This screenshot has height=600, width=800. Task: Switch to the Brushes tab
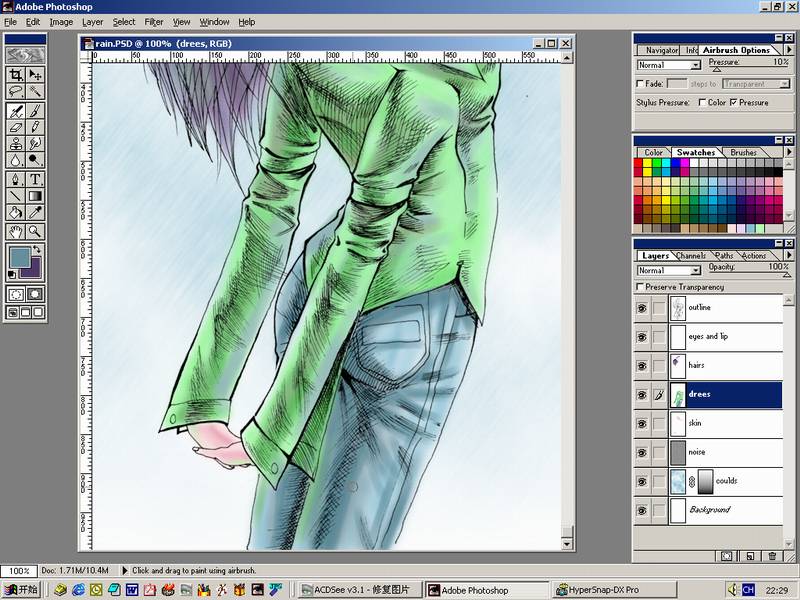pyautogui.click(x=743, y=153)
